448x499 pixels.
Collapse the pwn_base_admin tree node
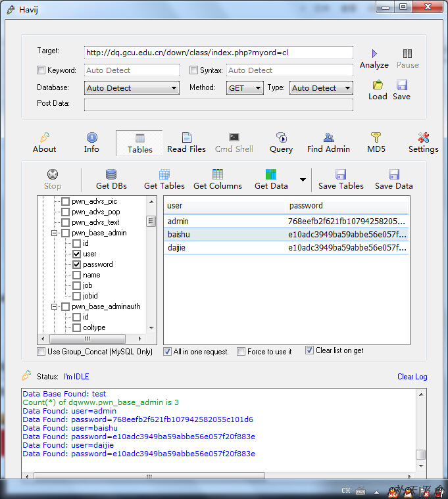[54, 233]
